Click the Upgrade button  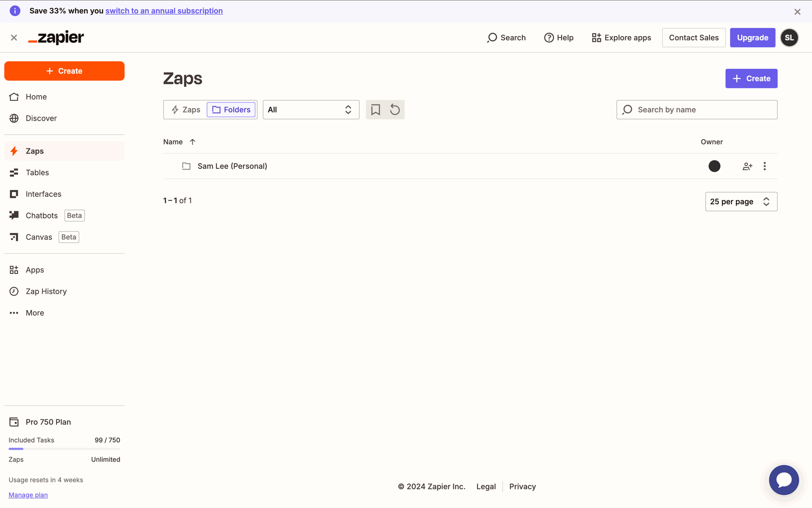tap(752, 38)
